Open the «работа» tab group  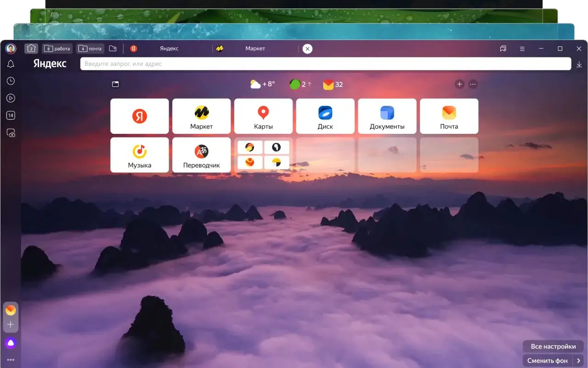click(57, 49)
